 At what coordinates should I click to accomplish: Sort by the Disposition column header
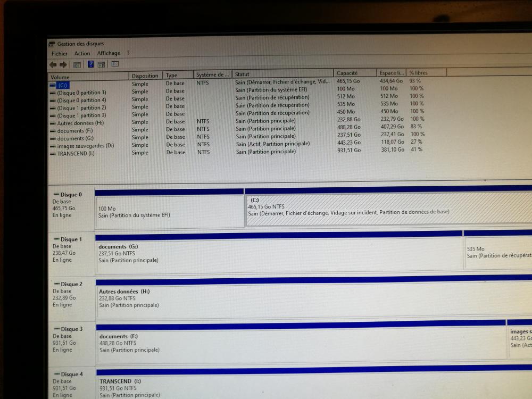[146, 76]
